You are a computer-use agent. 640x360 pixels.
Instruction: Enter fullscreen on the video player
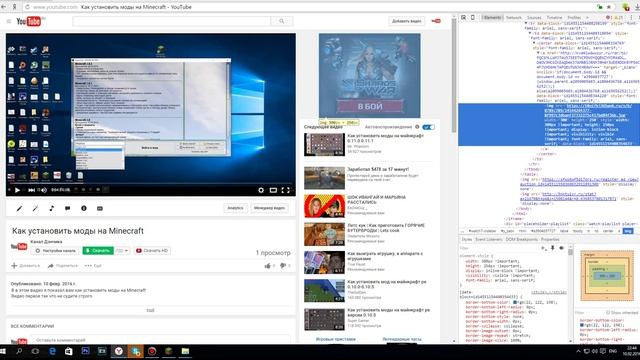286,190
